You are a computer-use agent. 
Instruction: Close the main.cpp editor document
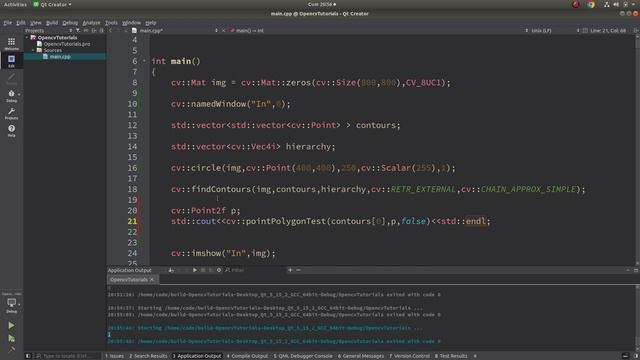tap(223, 31)
